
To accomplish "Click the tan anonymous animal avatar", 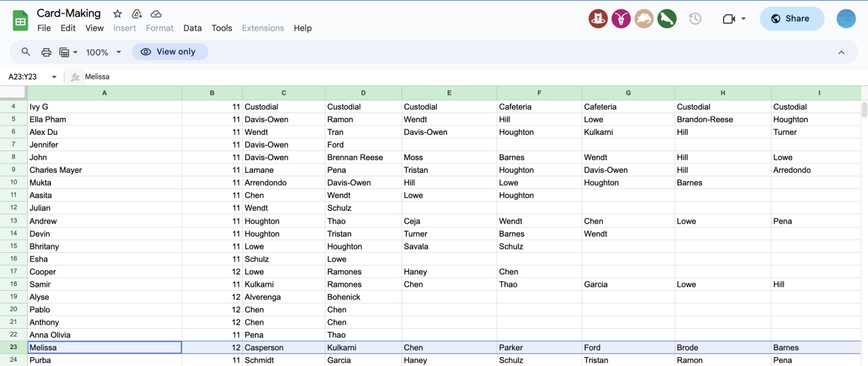I will click(x=644, y=19).
